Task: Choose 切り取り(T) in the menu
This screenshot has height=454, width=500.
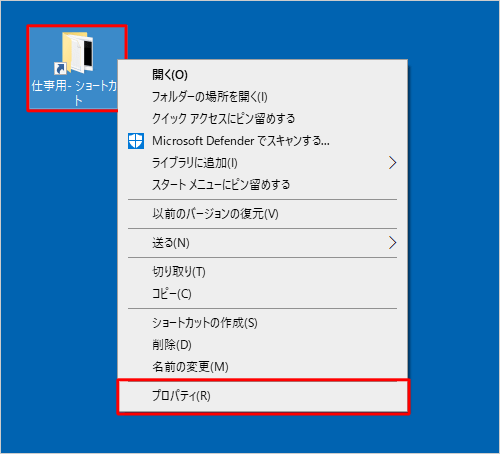Action: point(263,272)
